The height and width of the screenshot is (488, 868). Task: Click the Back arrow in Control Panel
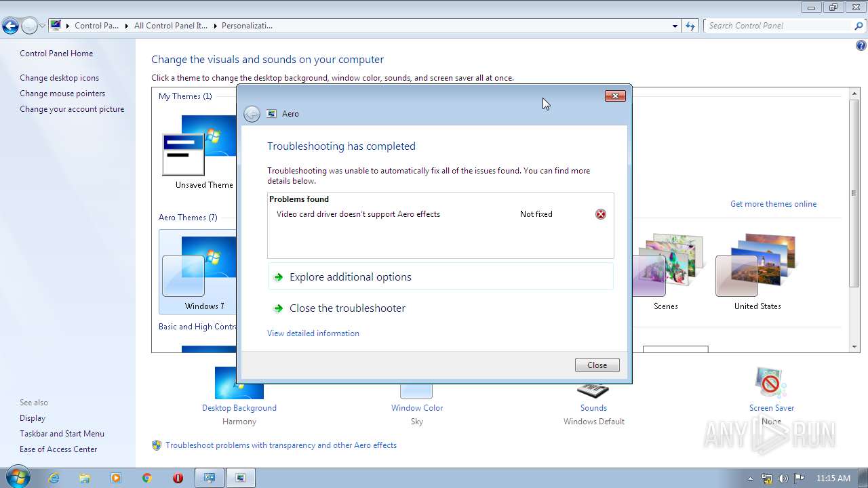point(10,26)
